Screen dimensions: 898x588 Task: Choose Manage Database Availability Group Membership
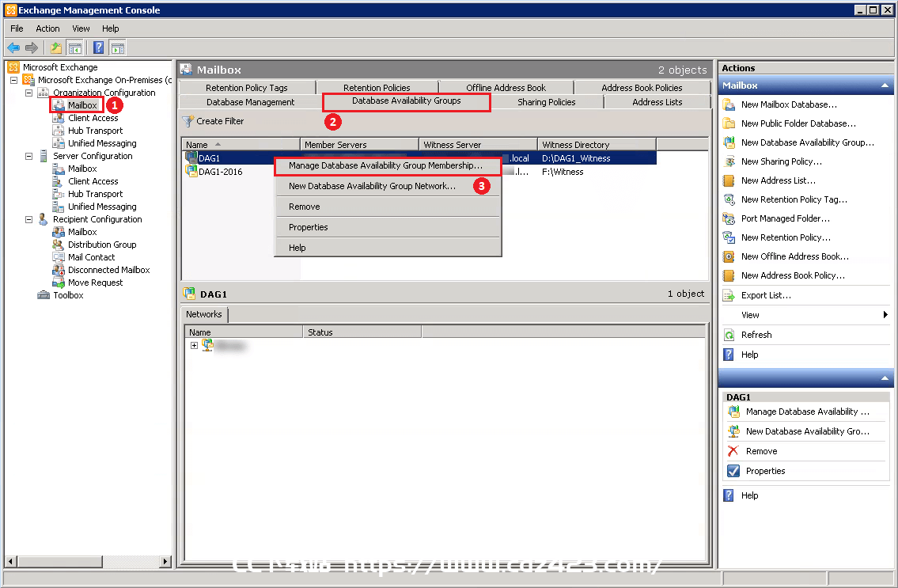(x=388, y=165)
